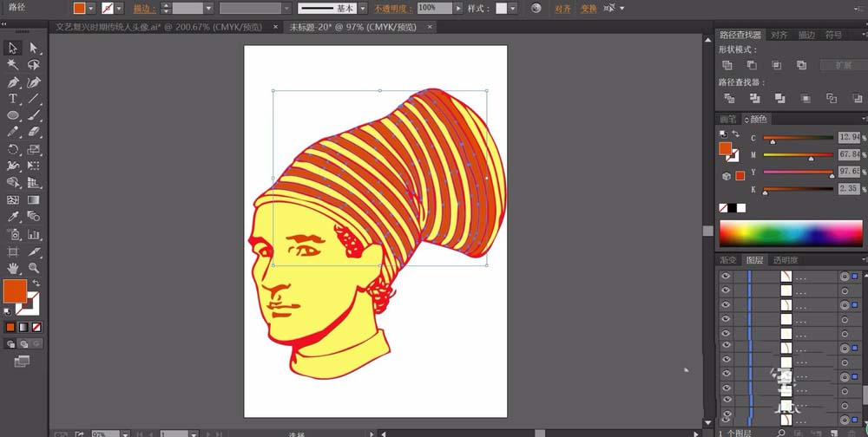Select the Scale tool
Screen dimensions: 868x437
pos(34,149)
